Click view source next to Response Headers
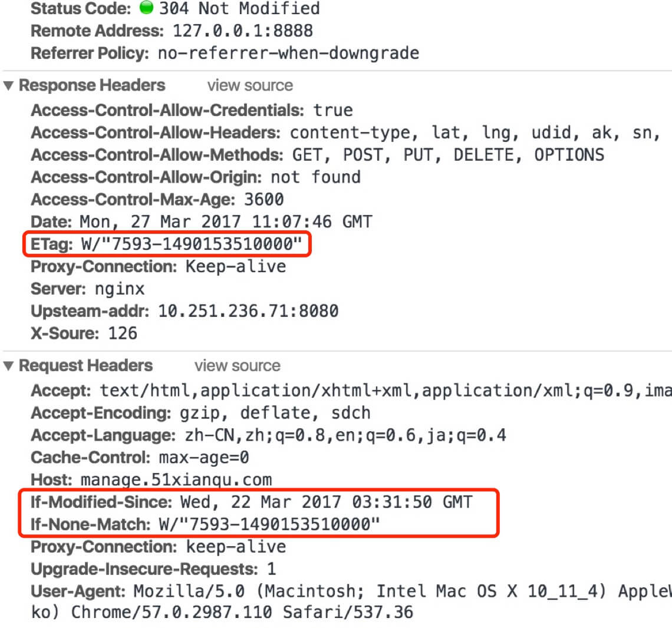The image size is (672, 628). point(250,85)
